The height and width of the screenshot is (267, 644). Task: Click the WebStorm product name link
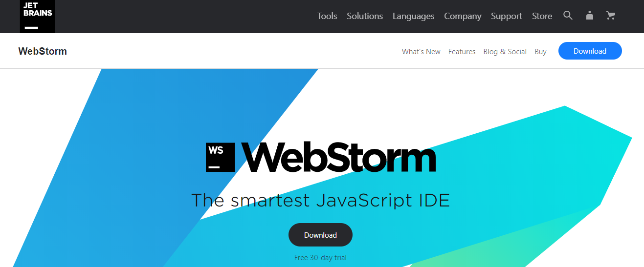click(43, 51)
